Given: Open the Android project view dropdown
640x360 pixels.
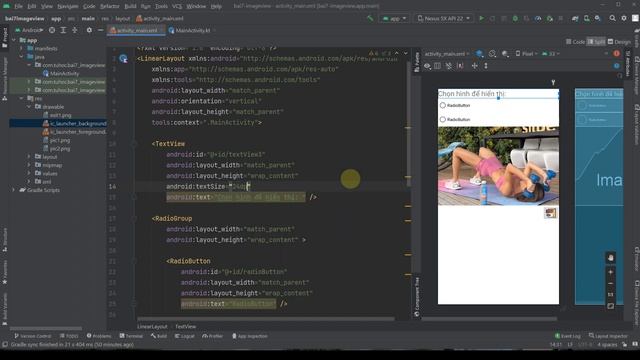Looking at the screenshot, I should point(29,30).
